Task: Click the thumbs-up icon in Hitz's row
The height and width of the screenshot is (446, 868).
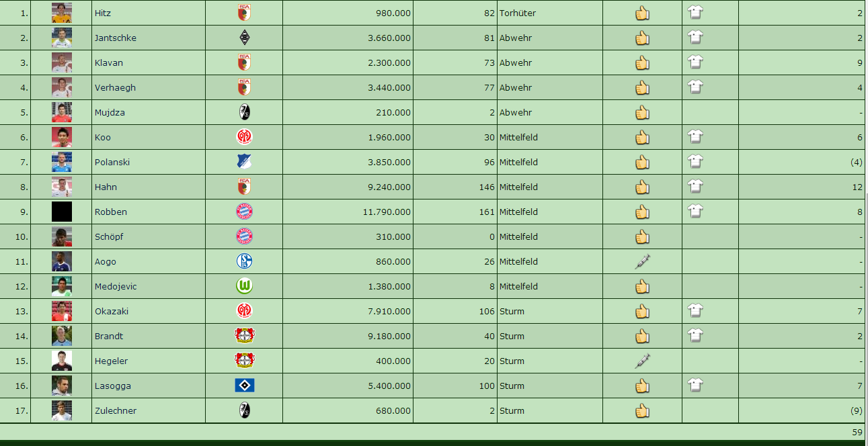Action: 642,13
